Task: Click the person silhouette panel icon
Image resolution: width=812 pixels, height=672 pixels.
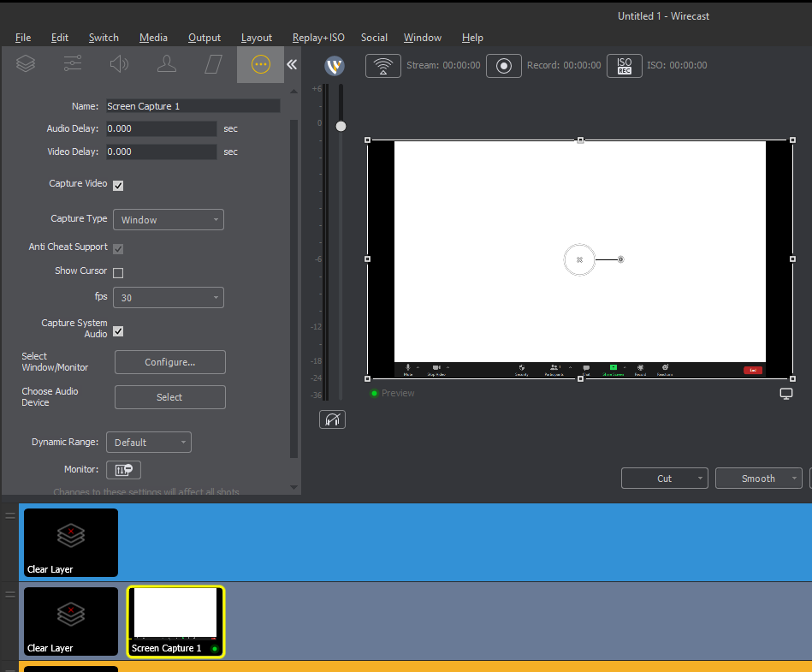Action: click(166, 63)
